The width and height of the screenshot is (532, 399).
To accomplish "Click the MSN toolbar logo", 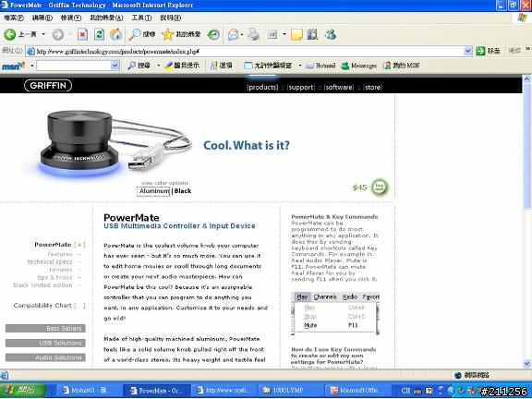I will [x=13, y=66].
